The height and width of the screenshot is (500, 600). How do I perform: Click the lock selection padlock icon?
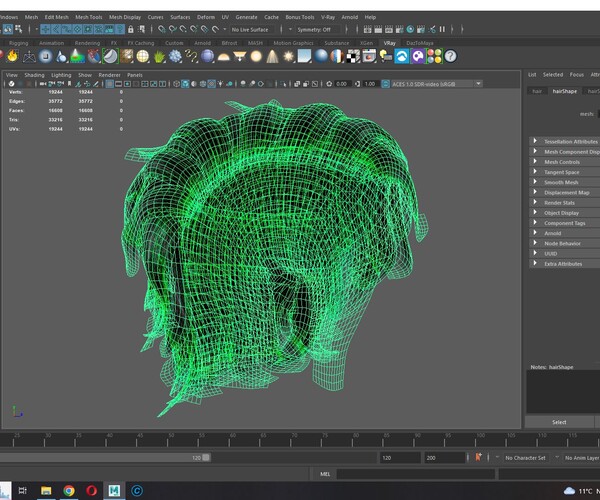click(x=130, y=29)
